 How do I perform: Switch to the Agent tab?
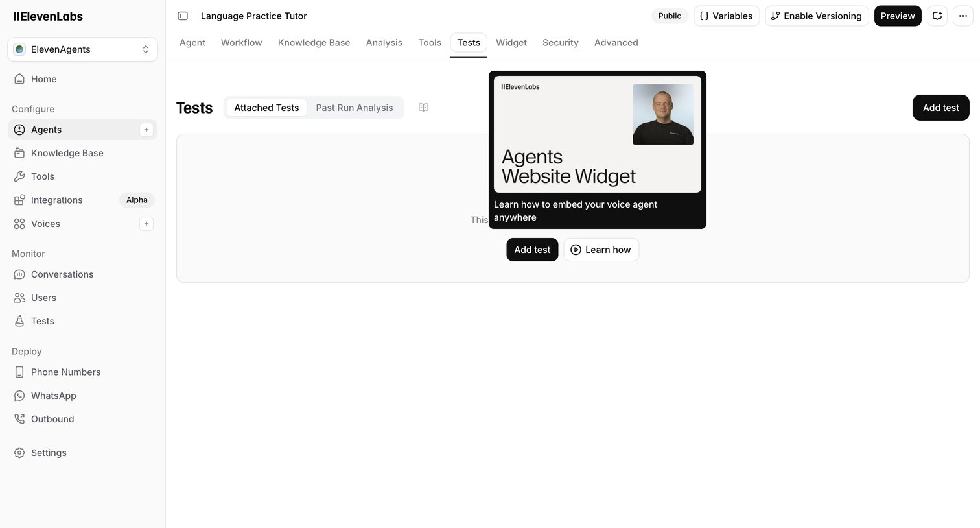[192, 43]
